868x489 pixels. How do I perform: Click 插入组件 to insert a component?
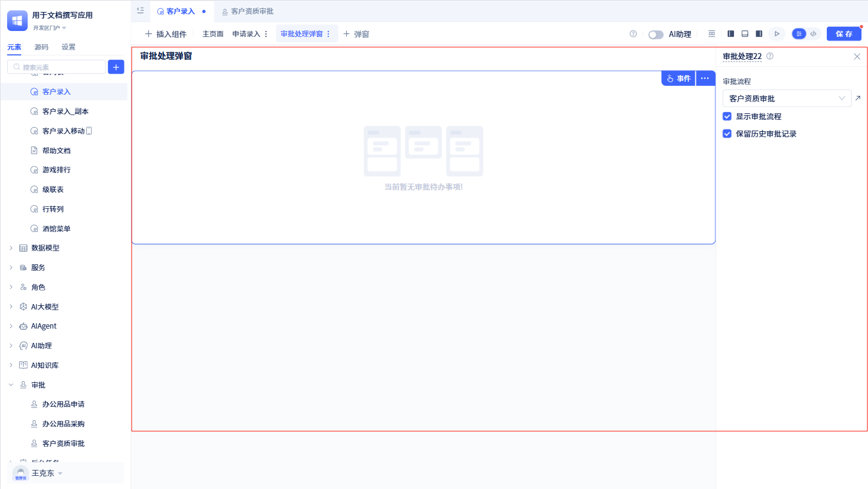[x=166, y=34]
